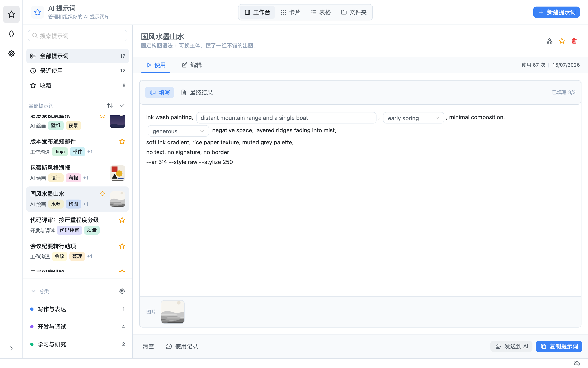Viewport: 588px width, 368px height.
Task: Switch to 工作台 view
Action: click(x=257, y=12)
